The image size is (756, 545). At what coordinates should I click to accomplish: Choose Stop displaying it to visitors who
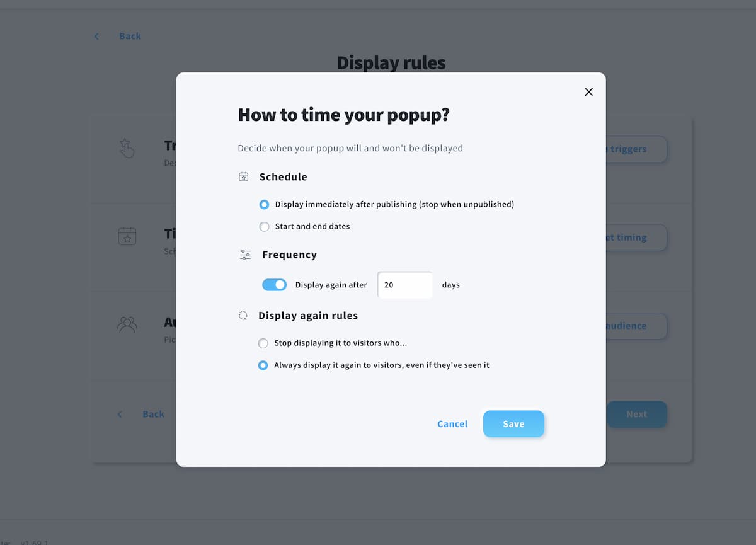[263, 343]
